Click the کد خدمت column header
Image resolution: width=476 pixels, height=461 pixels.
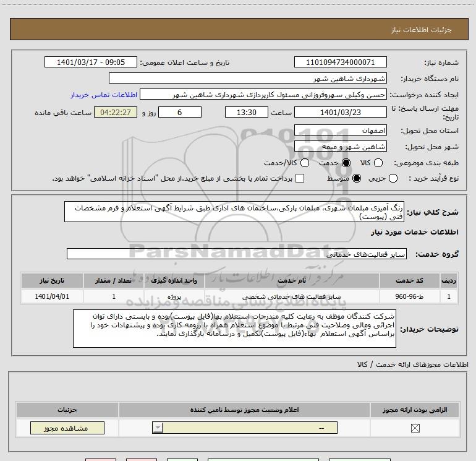pyautogui.click(x=409, y=280)
